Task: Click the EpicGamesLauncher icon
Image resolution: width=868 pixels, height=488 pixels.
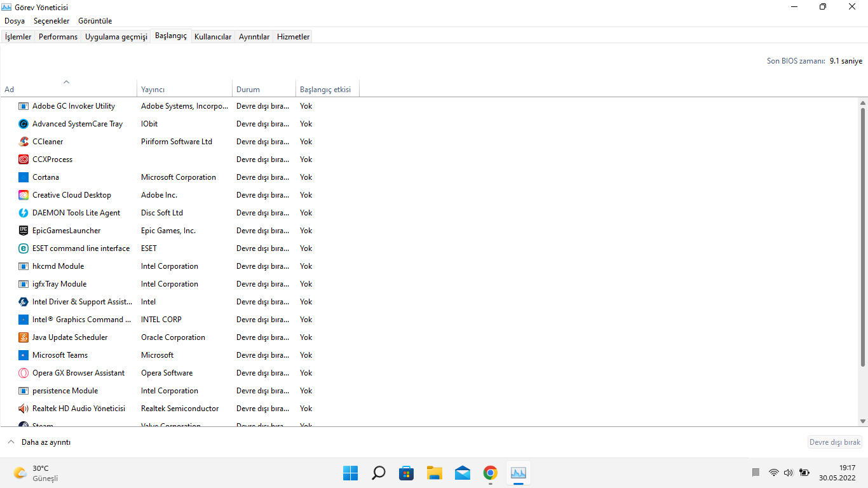Action: [24, 231]
